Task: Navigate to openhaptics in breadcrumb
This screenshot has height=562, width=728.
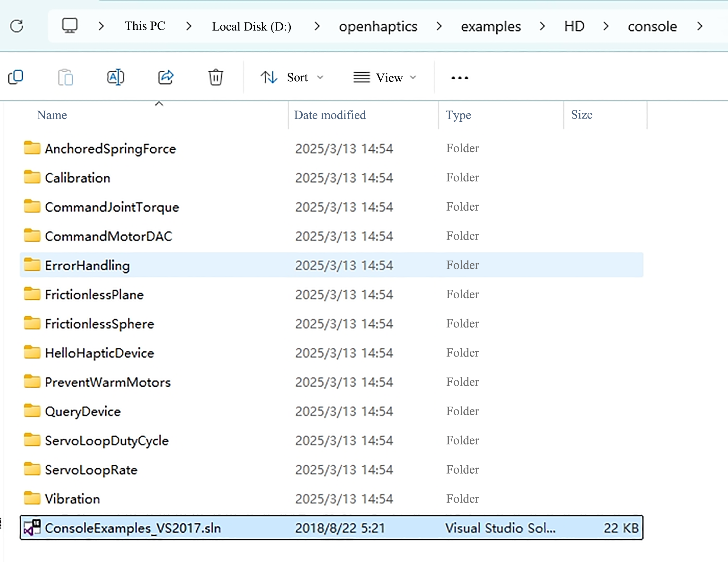Action: 378,26
